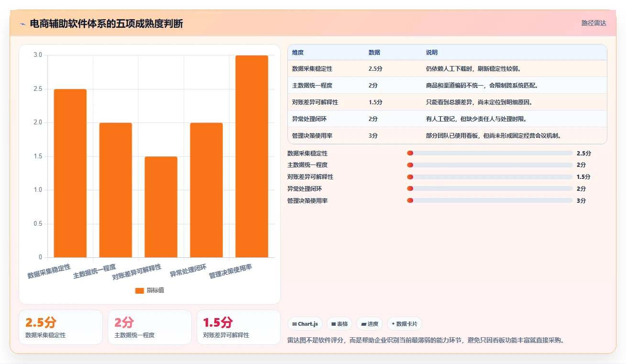Select table cell 管理决策使用率

[312, 136]
